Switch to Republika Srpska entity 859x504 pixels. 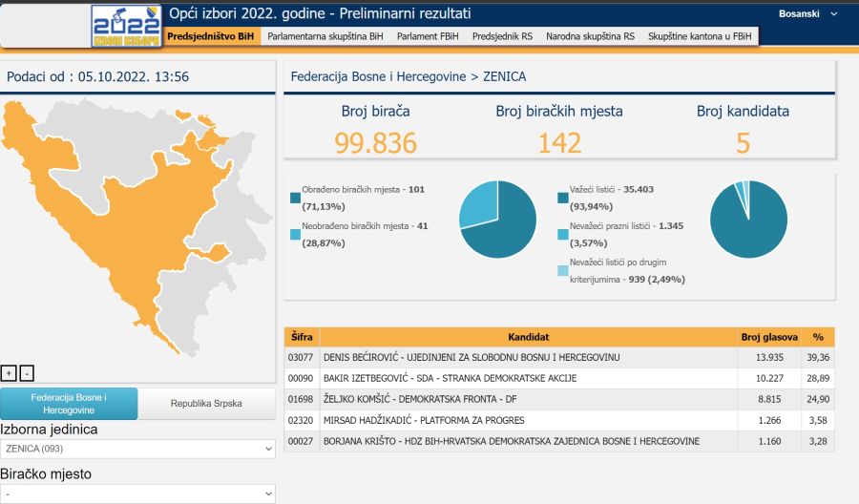pyautogui.click(x=206, y=404)
